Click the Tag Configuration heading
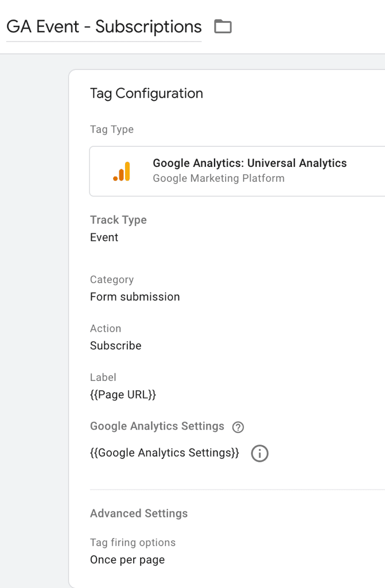Screen dimensions: 385x588 pyautogui.click(x=146, y=94)
